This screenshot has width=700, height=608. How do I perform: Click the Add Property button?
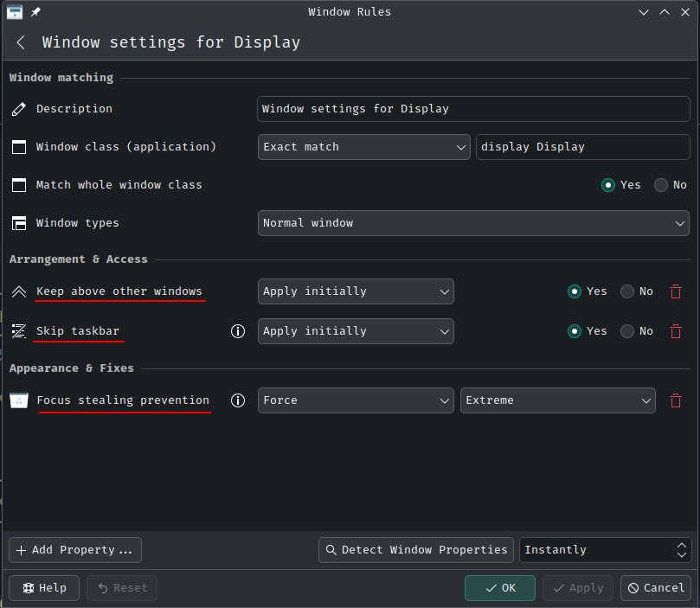click(x=75, y=550)
